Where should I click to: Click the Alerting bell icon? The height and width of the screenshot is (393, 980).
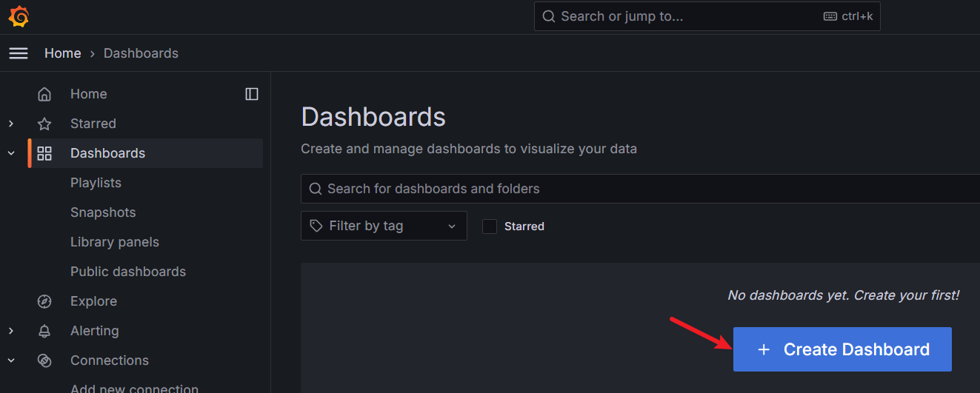[x=44, y=331]
